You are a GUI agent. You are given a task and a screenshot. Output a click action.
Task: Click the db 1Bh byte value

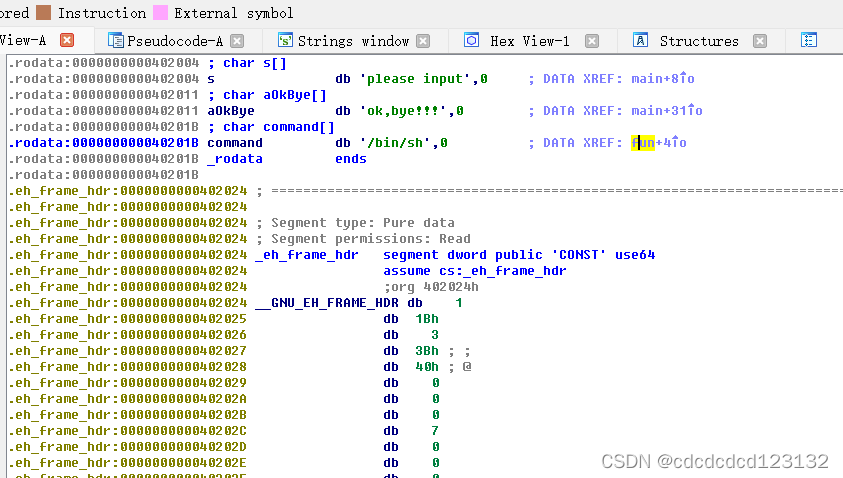click(x=427, y=319)
